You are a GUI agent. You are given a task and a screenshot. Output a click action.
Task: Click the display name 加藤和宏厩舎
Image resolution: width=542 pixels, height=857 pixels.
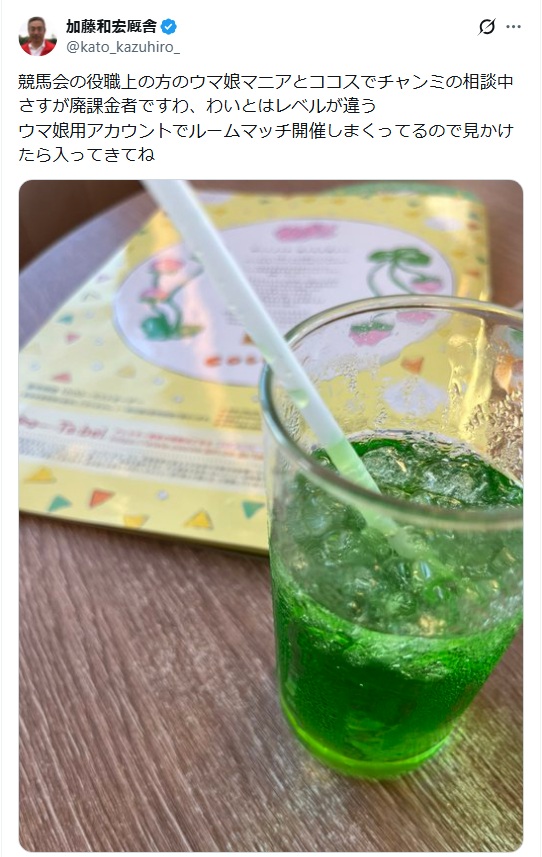tap(111, 26)
